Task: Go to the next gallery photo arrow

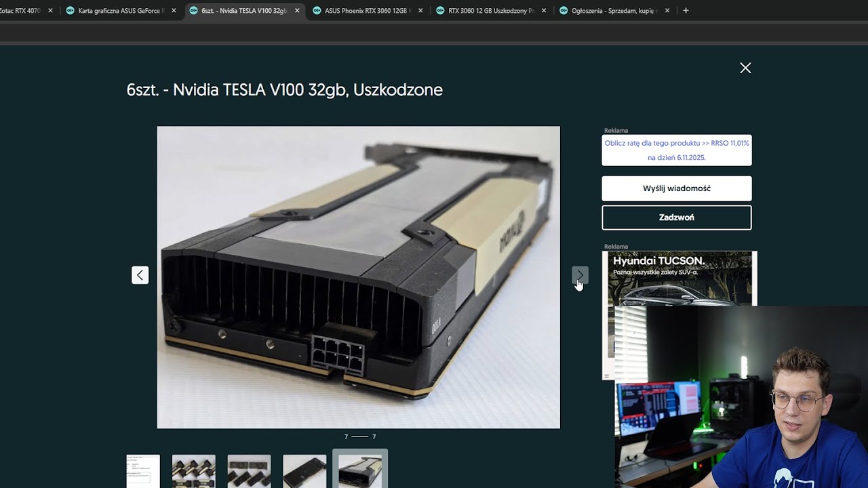Action: click(580, 274)
